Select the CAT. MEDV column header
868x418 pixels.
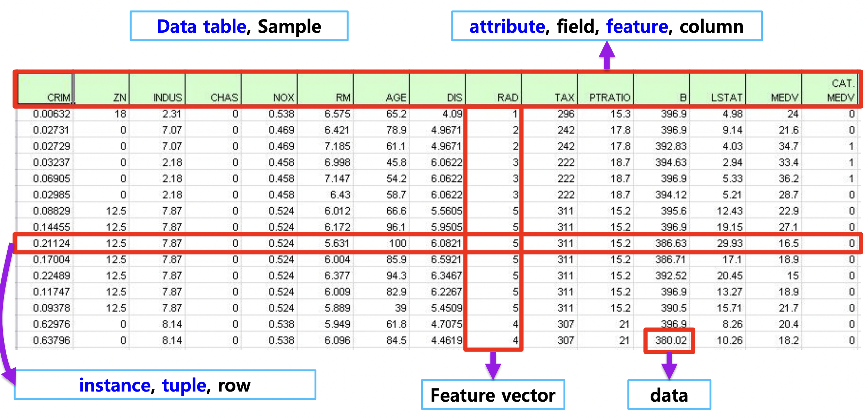[x=830, y=89]
